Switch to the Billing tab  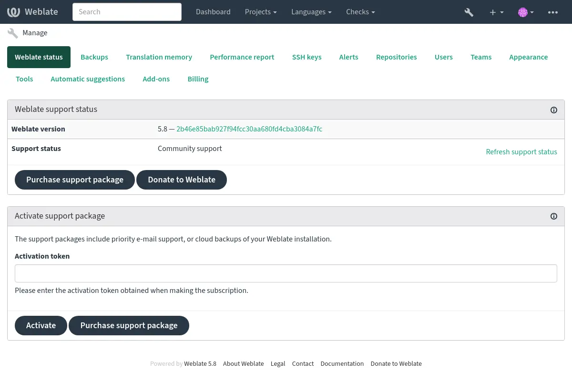click(198, 79)
